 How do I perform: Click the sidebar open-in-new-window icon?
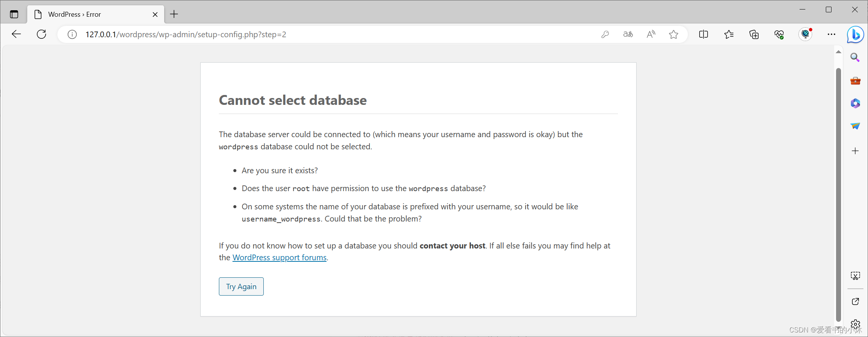tap(855, 302)
